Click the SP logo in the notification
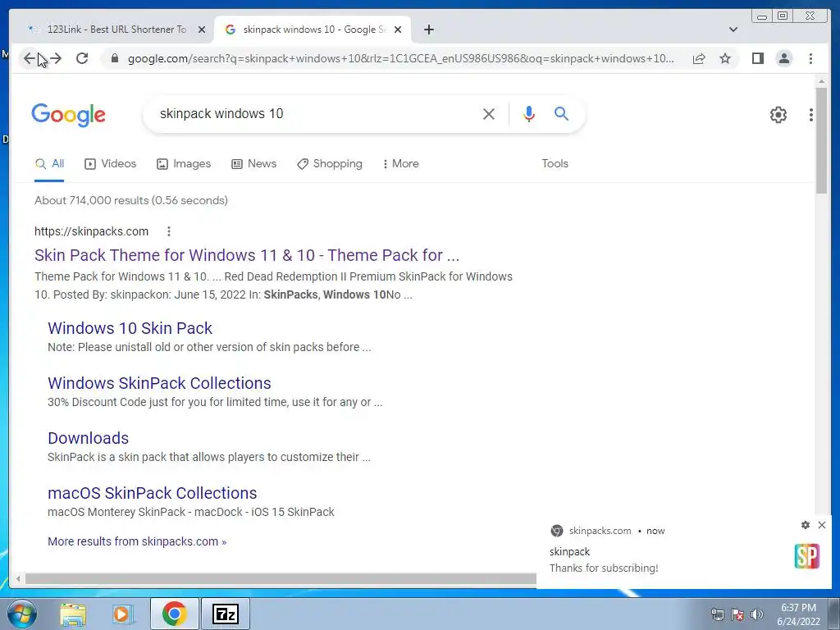This screenshot has width=840, height=630. [807, 557]
